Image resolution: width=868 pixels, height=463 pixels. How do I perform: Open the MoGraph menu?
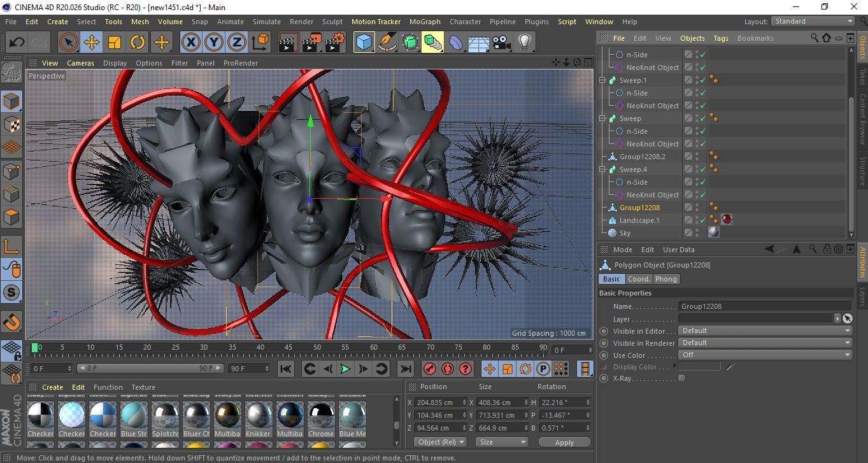pyautogui.click(x=424, y=22)
